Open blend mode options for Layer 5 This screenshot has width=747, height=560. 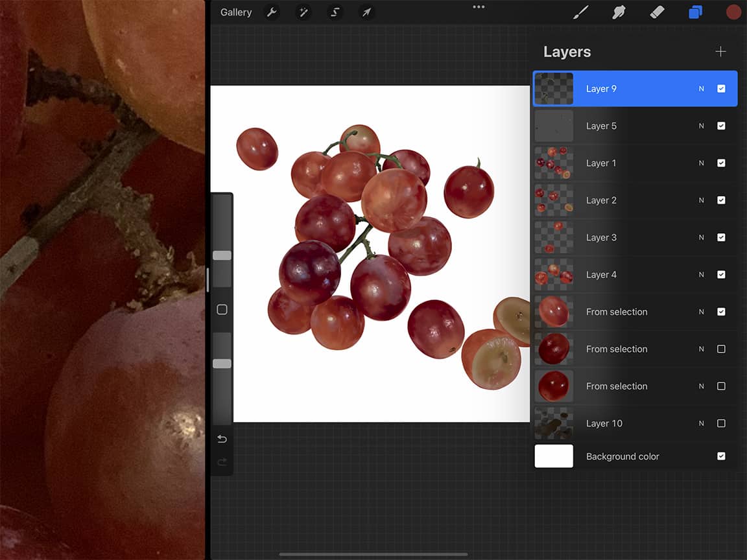[x=701, y=126]
